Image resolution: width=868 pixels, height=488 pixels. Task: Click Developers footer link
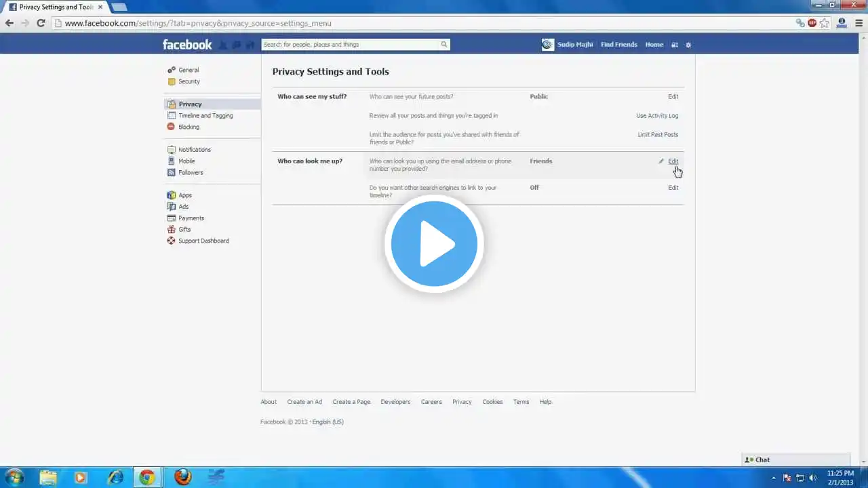pyautogui.click(x=395, y=402)
